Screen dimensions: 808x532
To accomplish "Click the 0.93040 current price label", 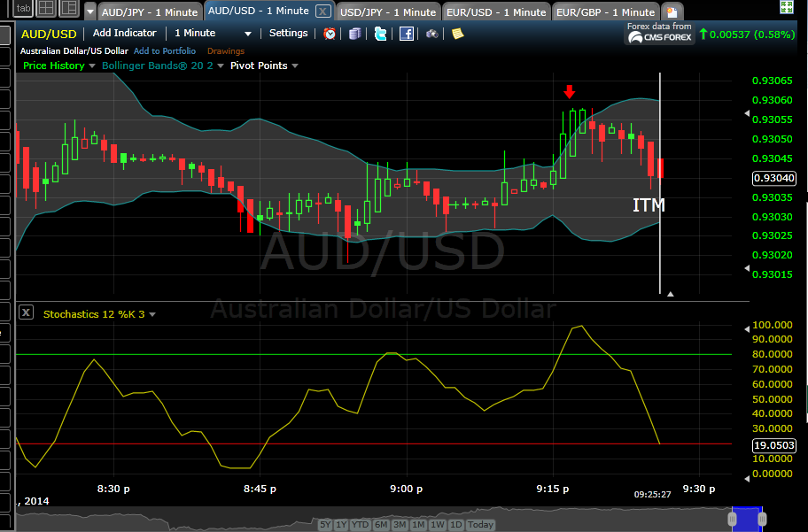I will (774, 178).
